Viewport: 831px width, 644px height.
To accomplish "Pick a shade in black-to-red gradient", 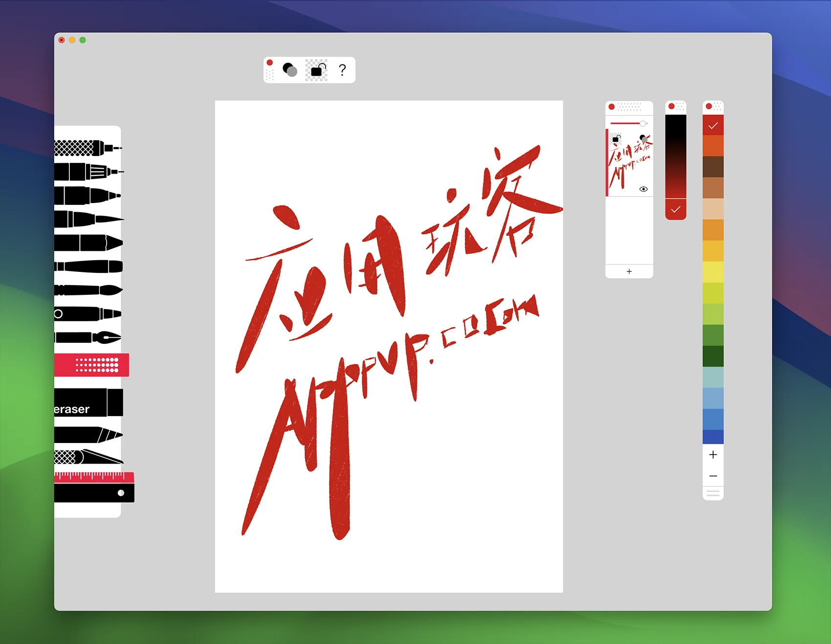I will coord(676,156).
